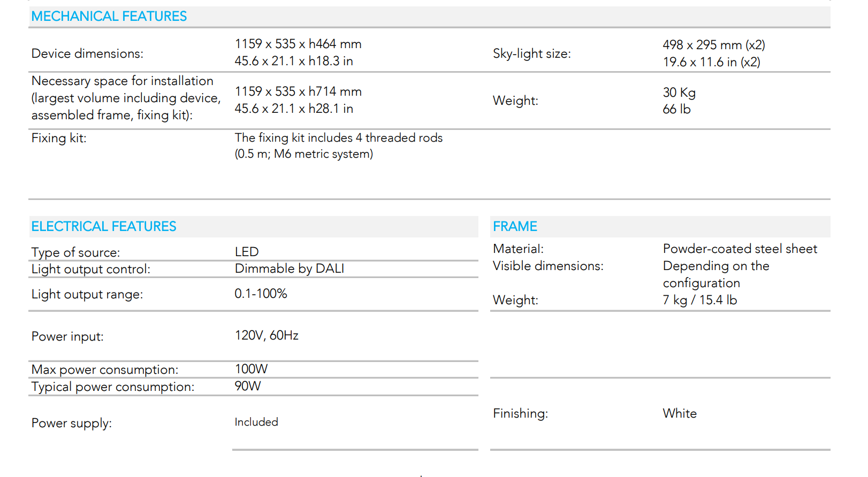Click the Dimmable by DALI value
Screen dimensions: 868x477
coord(290,268)
